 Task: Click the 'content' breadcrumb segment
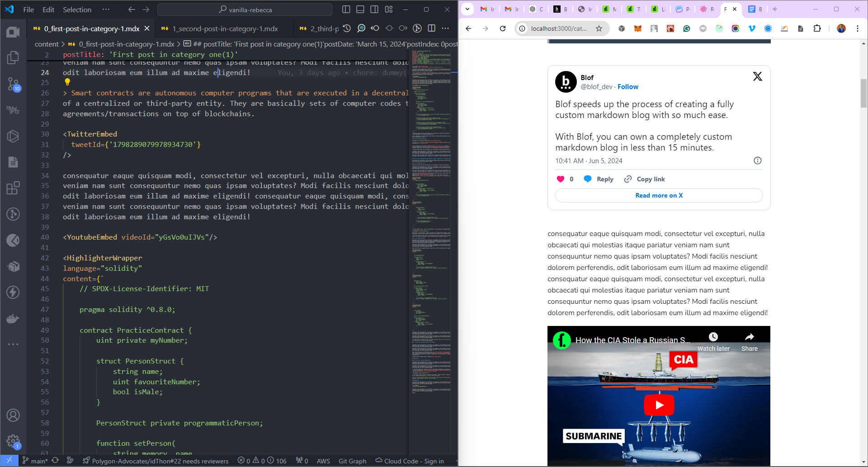click(x=47, y=44)
